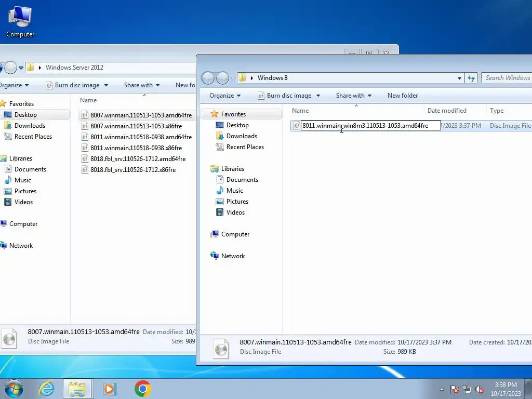
Task: Click the Search Windows 8 field
Action: tap(507, 78)
